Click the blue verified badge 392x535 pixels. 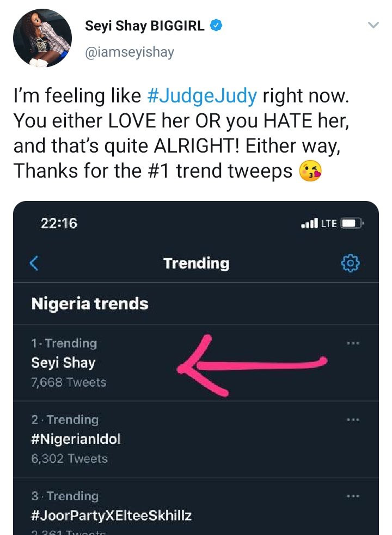pos(216,26)
